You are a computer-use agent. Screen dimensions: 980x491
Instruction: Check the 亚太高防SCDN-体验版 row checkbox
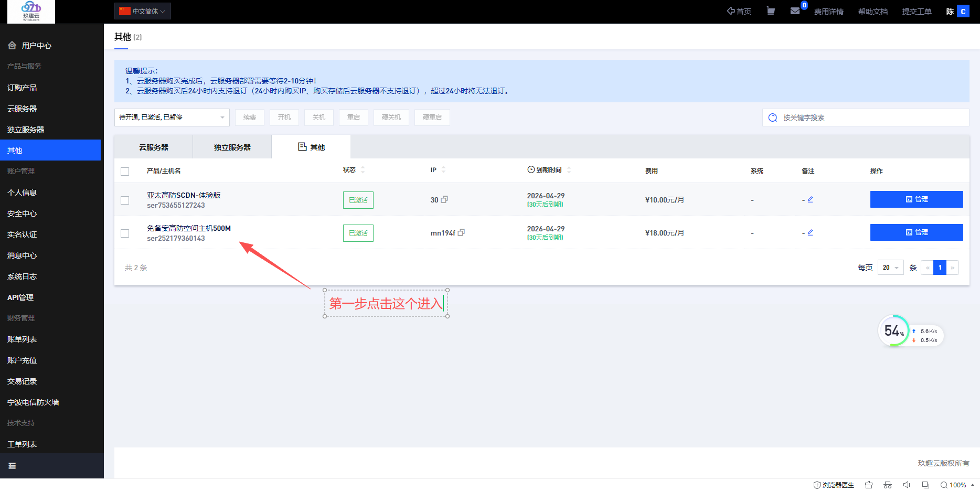point(125,200)
